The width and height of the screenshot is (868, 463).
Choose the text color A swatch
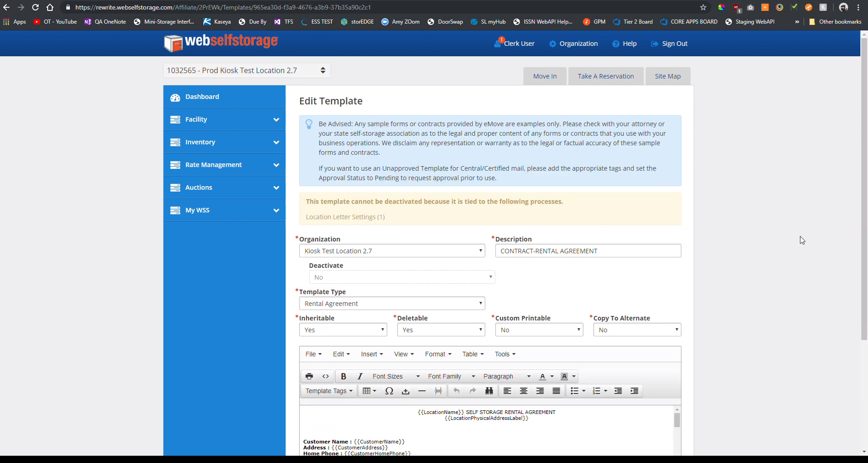pos(542,376)
